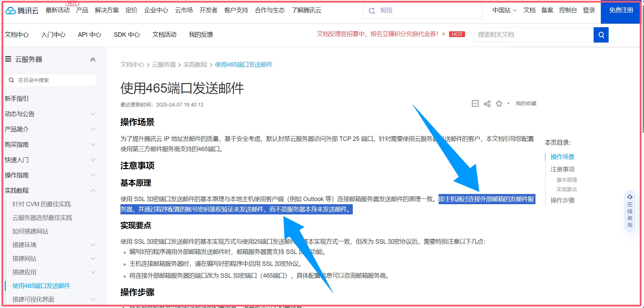Expand 产品简介 section
This screenshot has height=308, width=644.
(x=93, y=129)
